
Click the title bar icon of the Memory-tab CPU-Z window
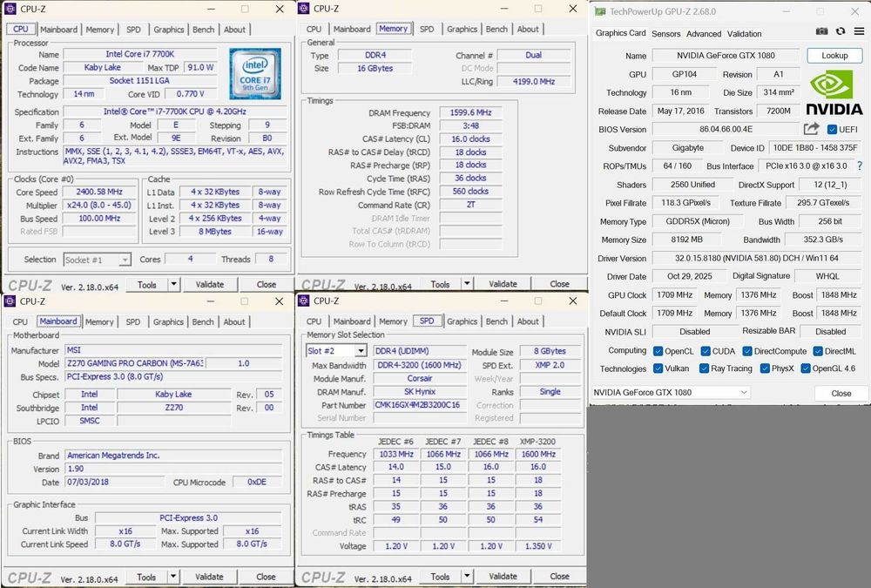[304, 9]
